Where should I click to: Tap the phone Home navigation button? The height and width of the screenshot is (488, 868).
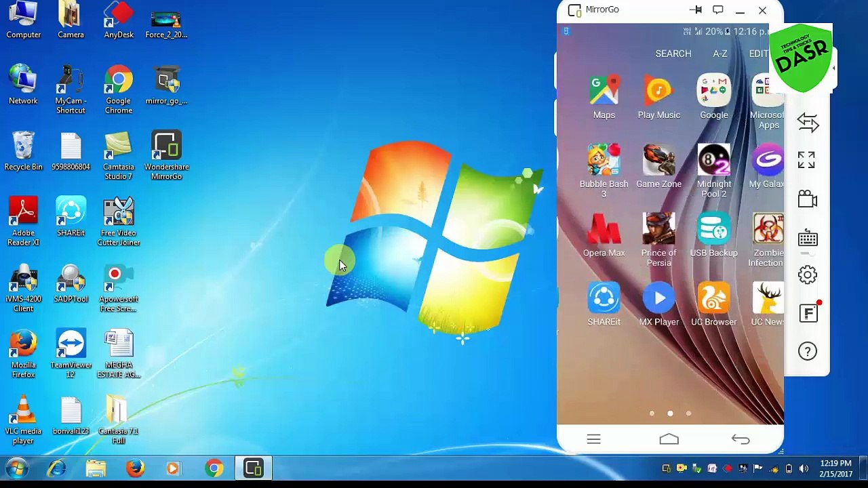[x=669, y=439]
